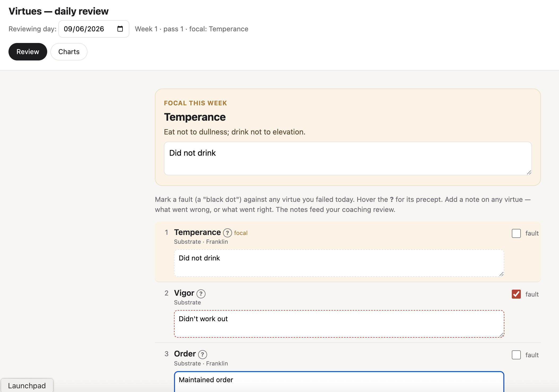Edit the Order note 'Maintained order'
Screen dimensions: 559x392
coord(339,382)
